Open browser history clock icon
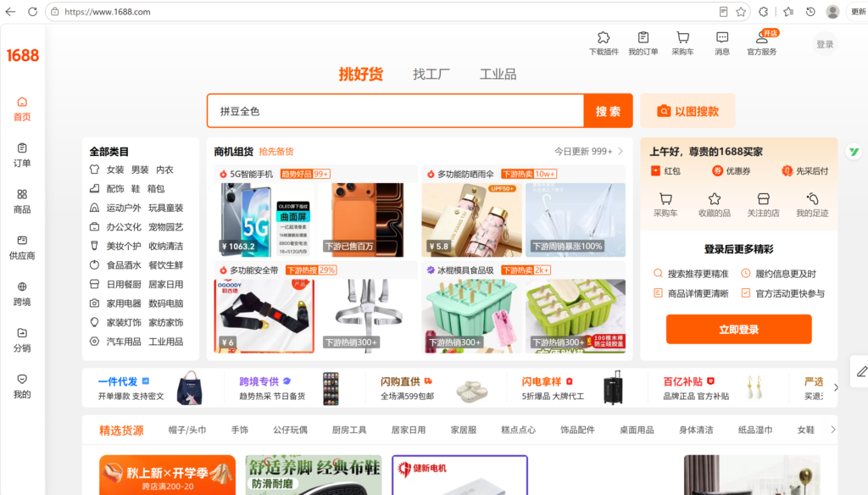Viewport: 868px width, 495px height. pos(810,12)
